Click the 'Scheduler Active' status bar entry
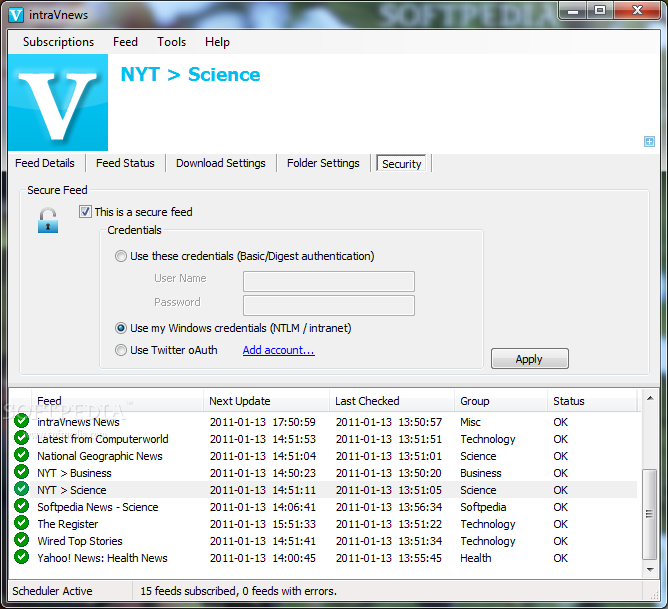This screenshot has width=668, height=609. coord(52,591)
